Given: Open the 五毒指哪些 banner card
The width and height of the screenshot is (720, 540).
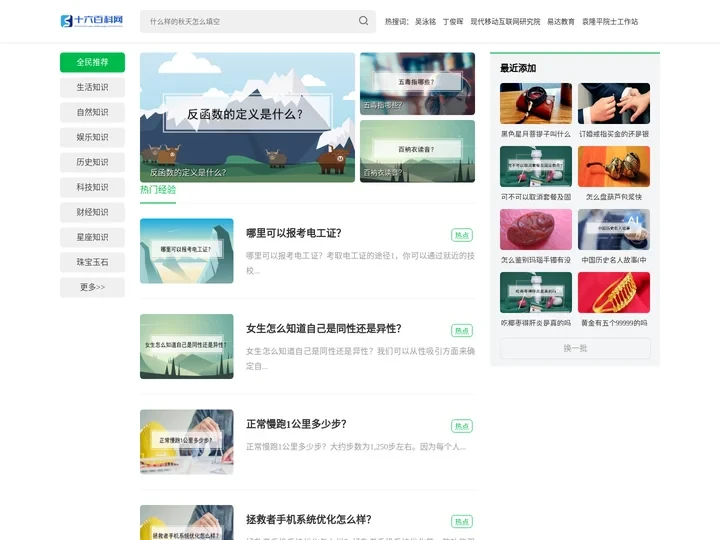Looking at the screenshot, I should (x=417, y=84).
